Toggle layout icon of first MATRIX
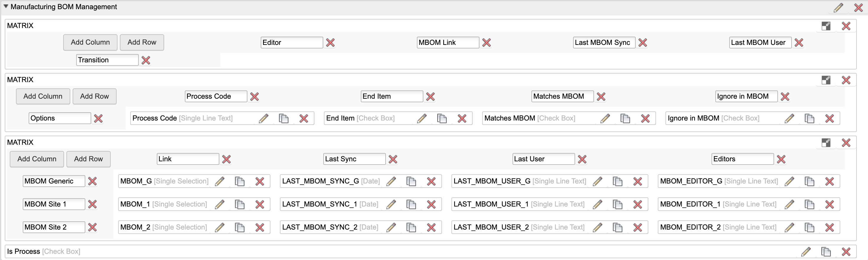Screen dimensions: 868x260 click(826, 26)
